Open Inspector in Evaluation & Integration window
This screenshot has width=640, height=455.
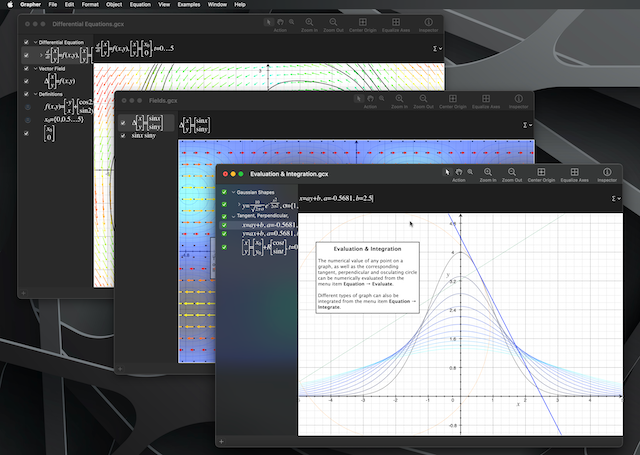point(607,175)
